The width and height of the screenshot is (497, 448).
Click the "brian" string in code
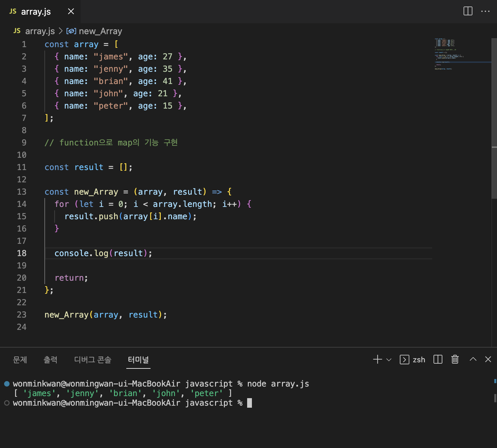(x=111, y=81)
